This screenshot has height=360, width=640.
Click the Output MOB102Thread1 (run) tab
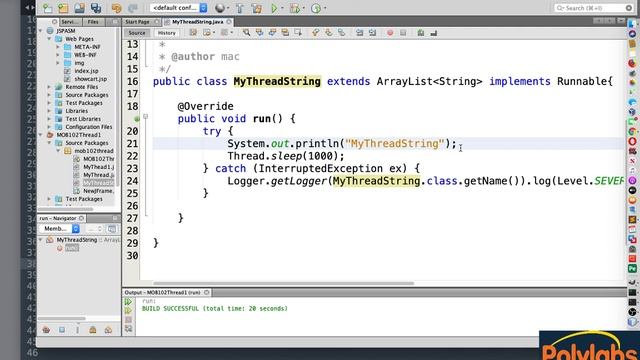click(x=162, y=292)
